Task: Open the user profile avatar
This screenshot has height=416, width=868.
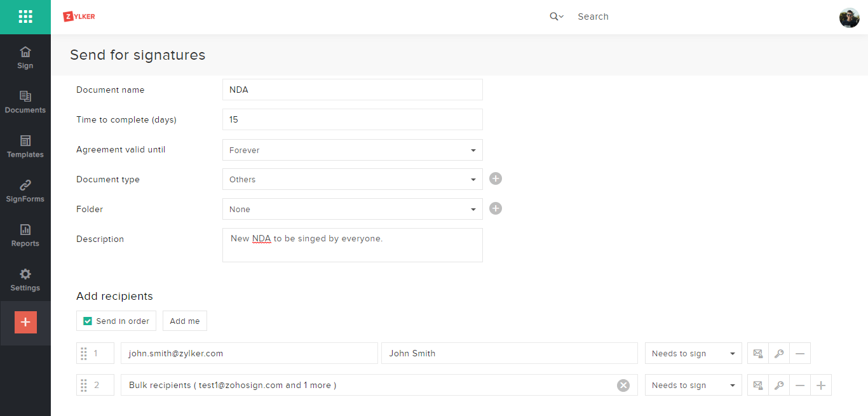Action: click(x=849, y=17)
